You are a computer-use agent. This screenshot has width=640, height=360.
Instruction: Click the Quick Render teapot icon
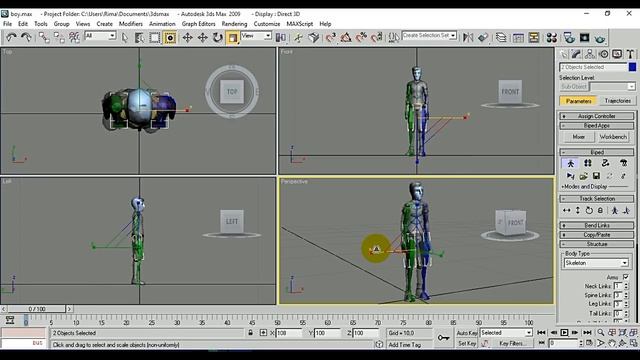600,39
